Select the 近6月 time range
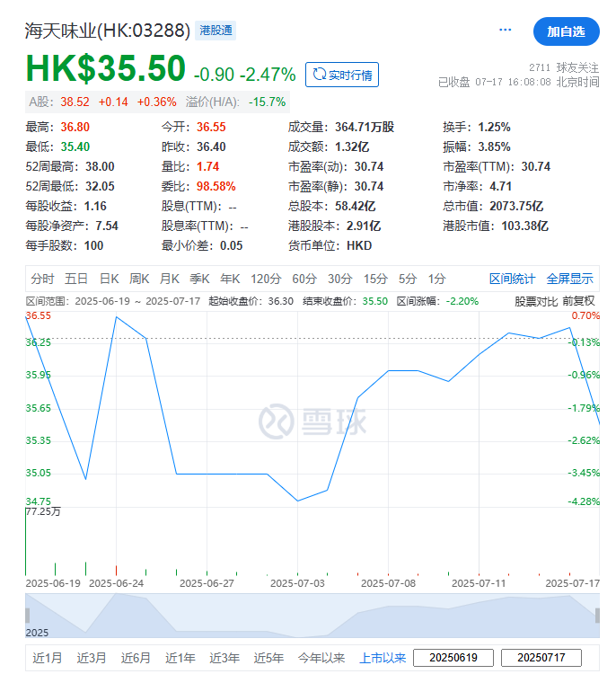 (x=136, y=658)
